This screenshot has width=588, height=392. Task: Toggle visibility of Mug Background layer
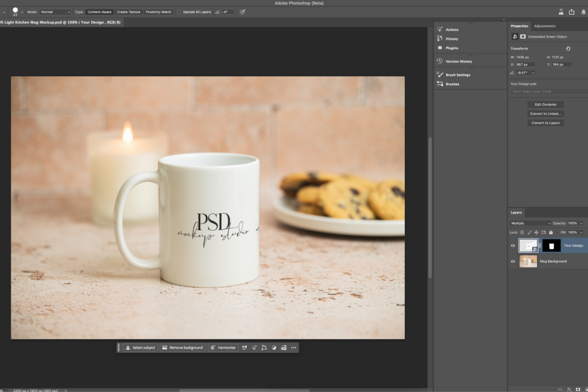click(513, 261)
